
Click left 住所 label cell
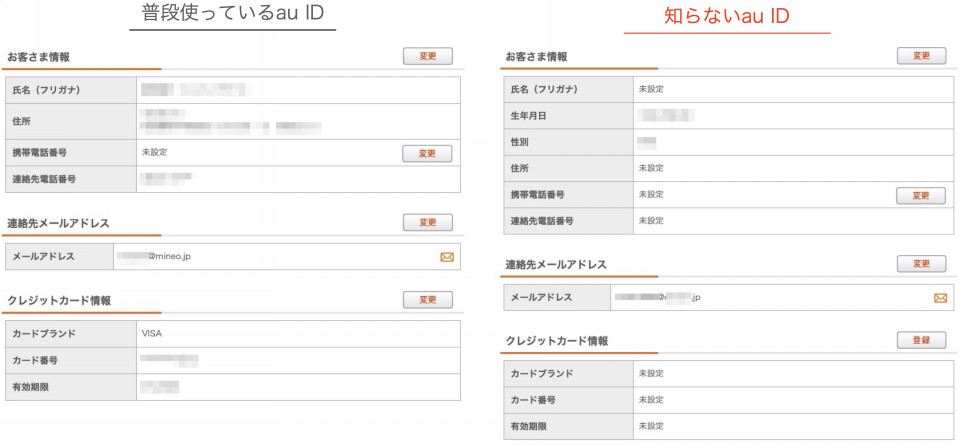[70, 121]
